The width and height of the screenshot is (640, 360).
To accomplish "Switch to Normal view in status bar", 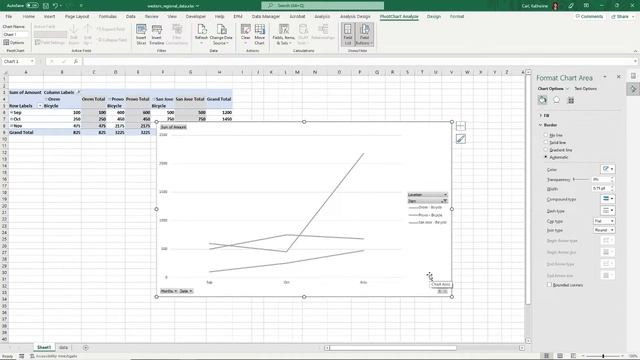I will (x=546, y=356).
